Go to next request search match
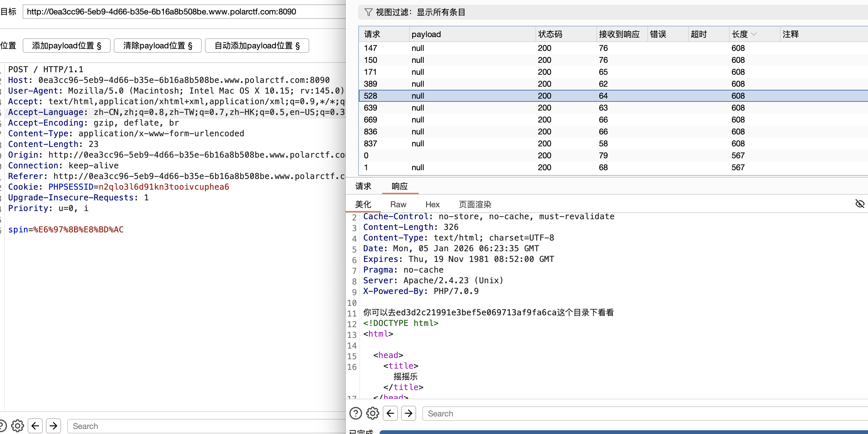 (53, 426)
